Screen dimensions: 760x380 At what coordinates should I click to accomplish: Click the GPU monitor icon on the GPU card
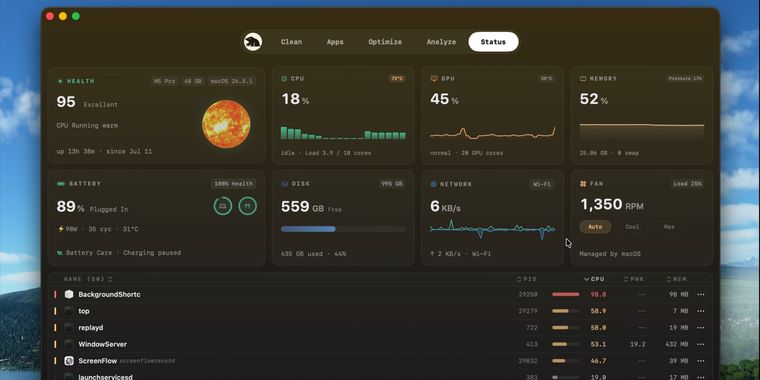(x=434, y=79)
